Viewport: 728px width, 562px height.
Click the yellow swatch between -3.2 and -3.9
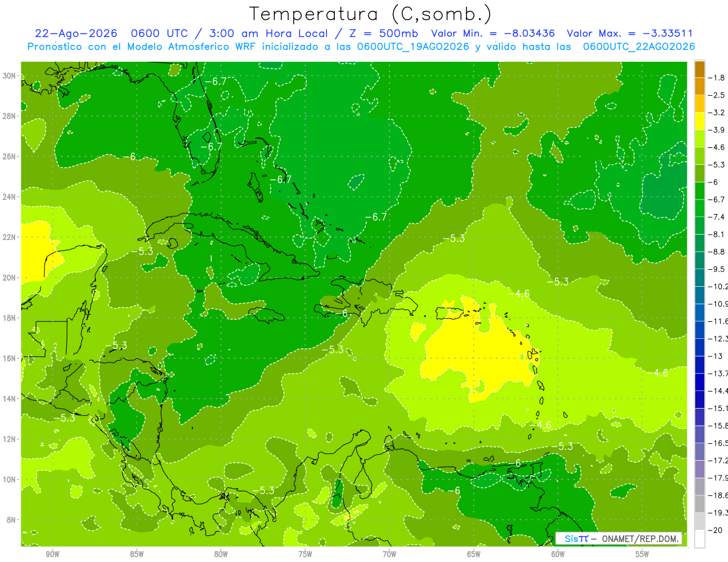click(x=699, y=121)
